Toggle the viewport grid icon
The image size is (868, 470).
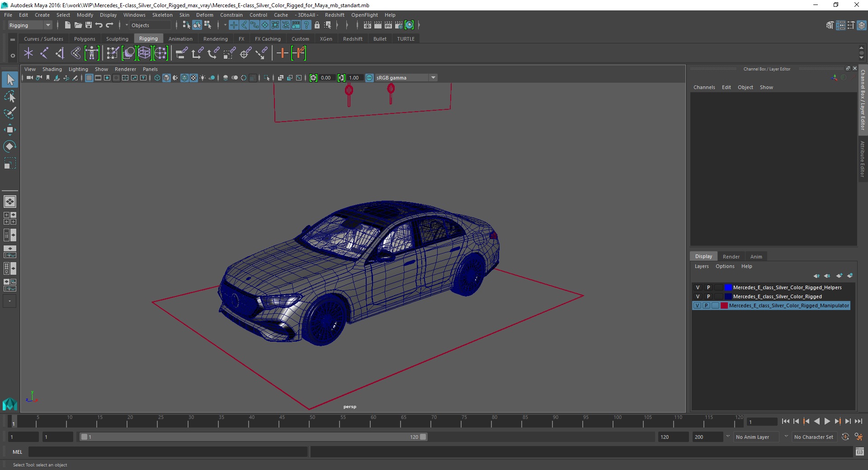coord(89,78)
